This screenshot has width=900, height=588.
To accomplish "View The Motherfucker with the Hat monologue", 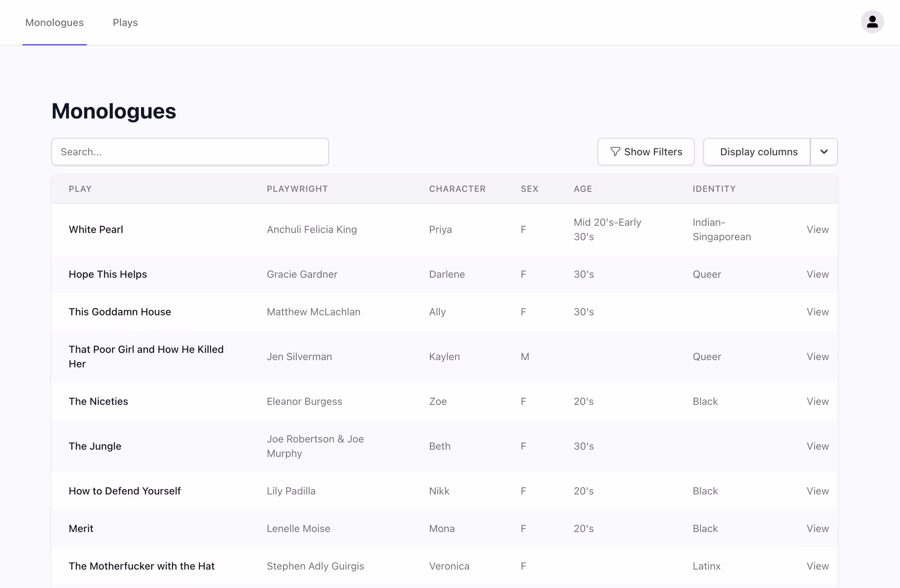I will [817, 566].
